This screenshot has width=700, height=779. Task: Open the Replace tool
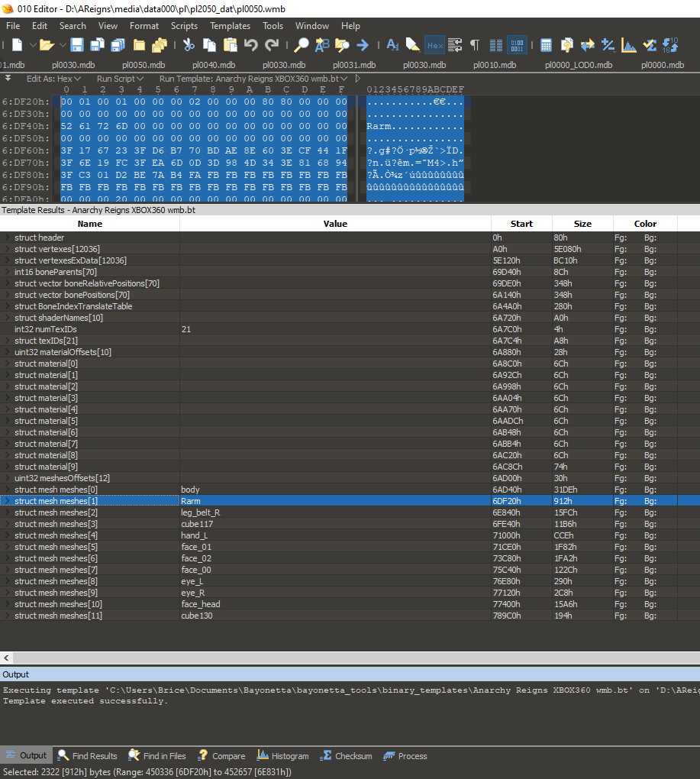click(x=321, y=45)
